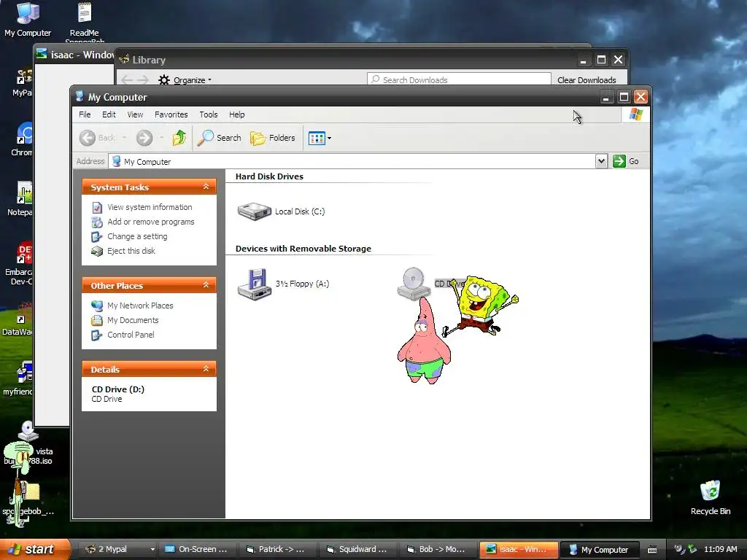Click Clear Downloads in Library window
Viewport: 747px width, 560px height.
click(587, 80)
